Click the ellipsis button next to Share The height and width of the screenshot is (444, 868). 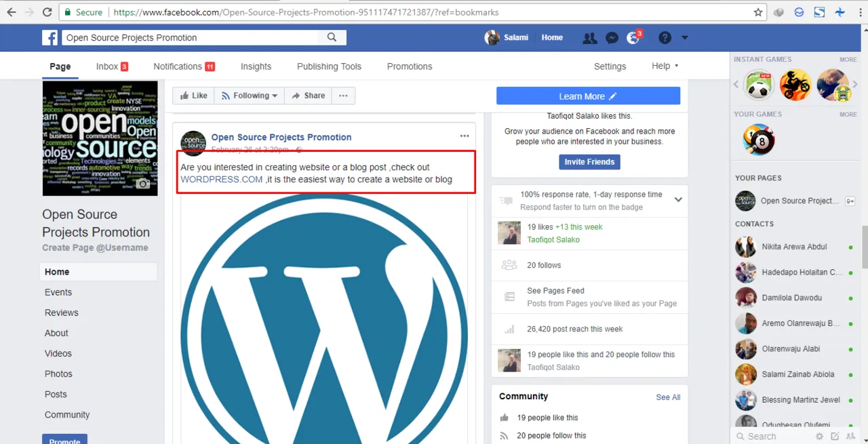[x=343, y=96]
